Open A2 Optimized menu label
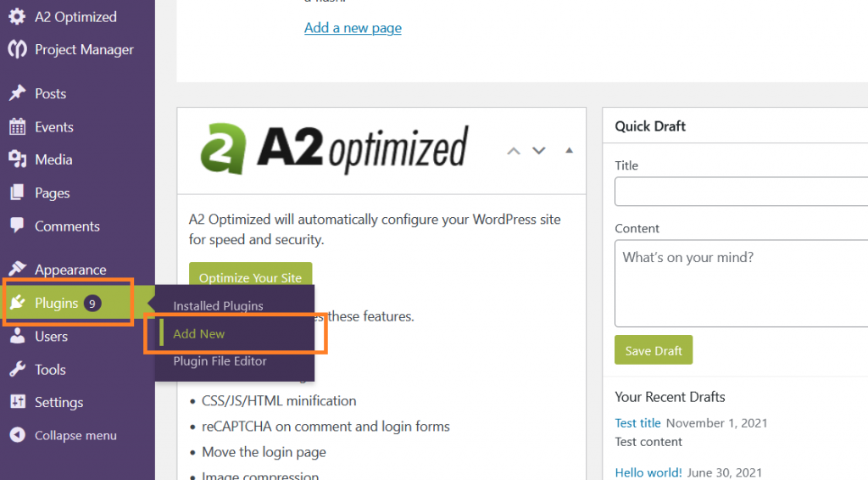The image size is (868, 480). (x=75, y=17)
